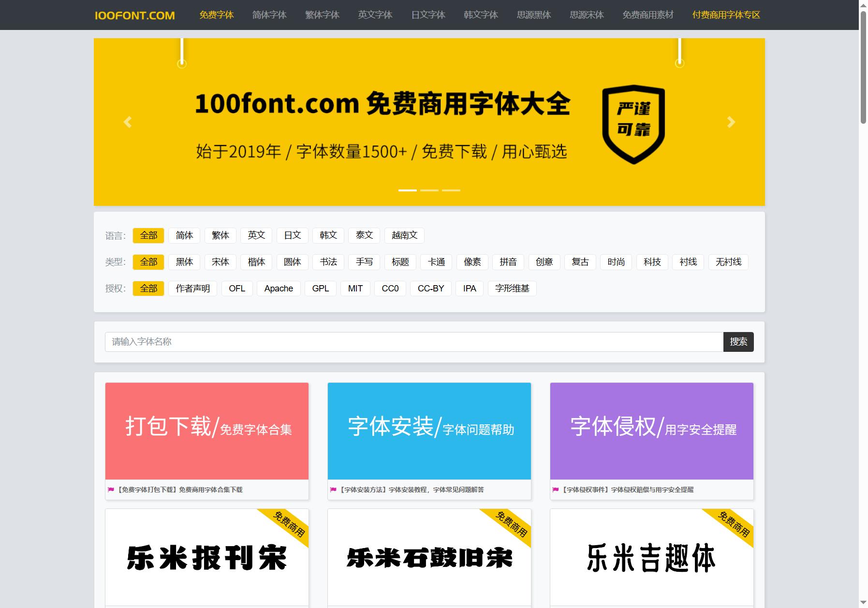868x608 pixels.
Task: Filter language by 简体
Action: pyautogui.click(x=184, y=235)
